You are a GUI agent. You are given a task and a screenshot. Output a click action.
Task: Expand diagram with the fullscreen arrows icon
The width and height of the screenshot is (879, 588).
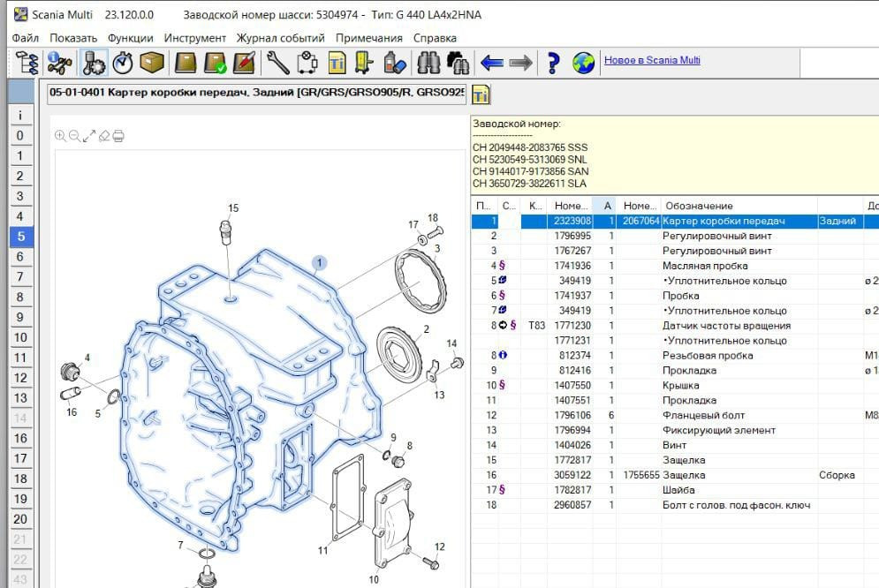(x=89, y=136)
